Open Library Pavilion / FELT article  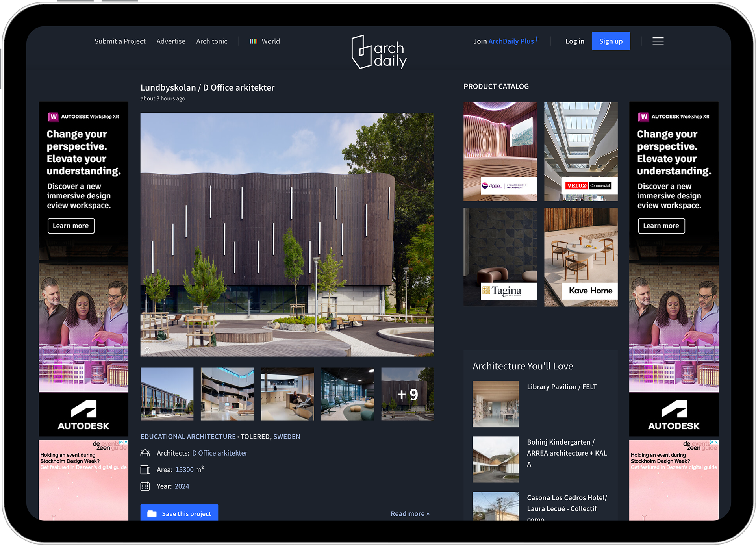click(x=561, y=387)
